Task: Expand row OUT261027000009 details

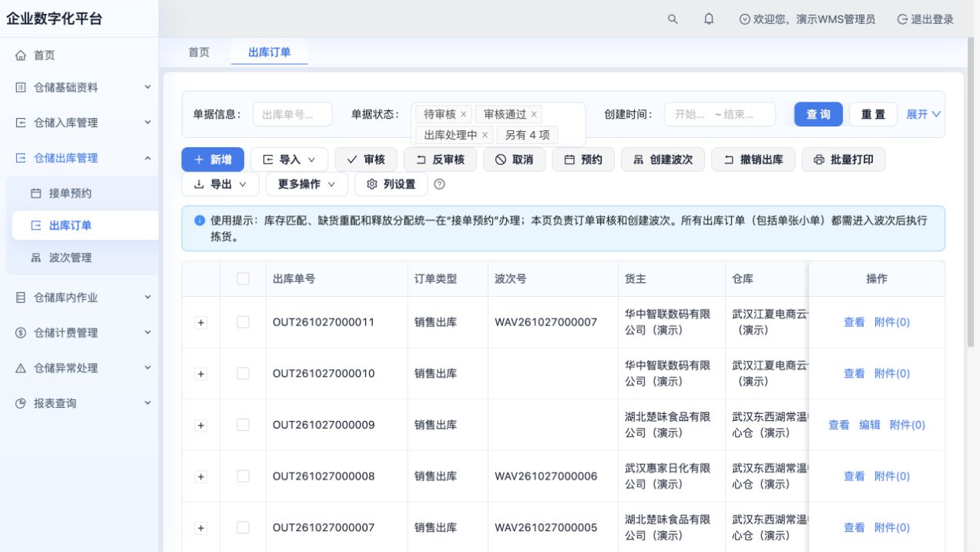Action: click(201, 426)
